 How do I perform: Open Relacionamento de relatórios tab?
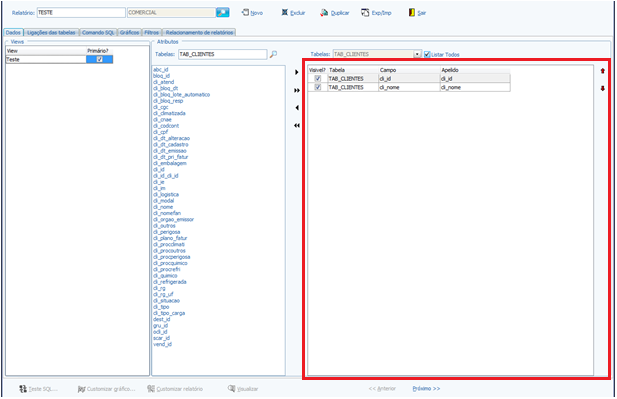[x=199, y=32]
